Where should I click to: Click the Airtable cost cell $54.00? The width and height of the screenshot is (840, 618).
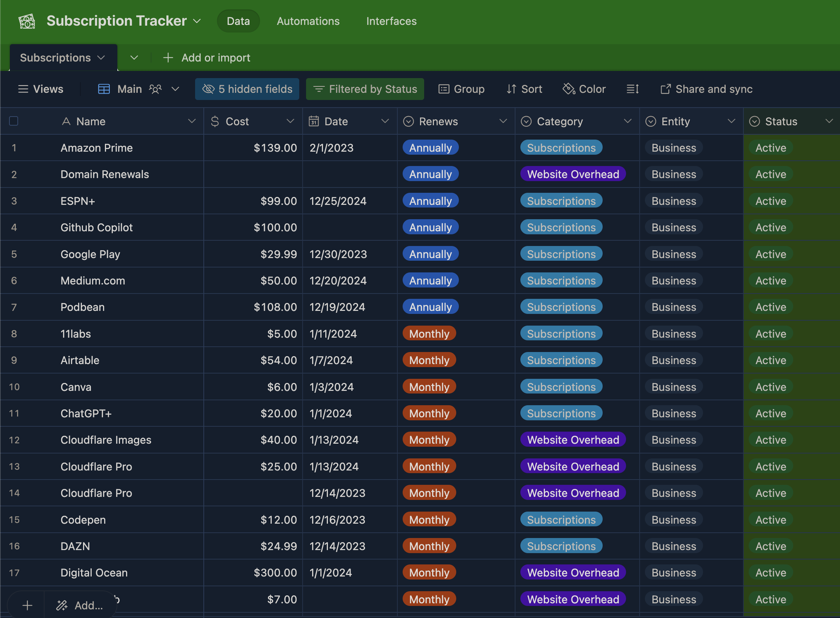tap(253, 360)
